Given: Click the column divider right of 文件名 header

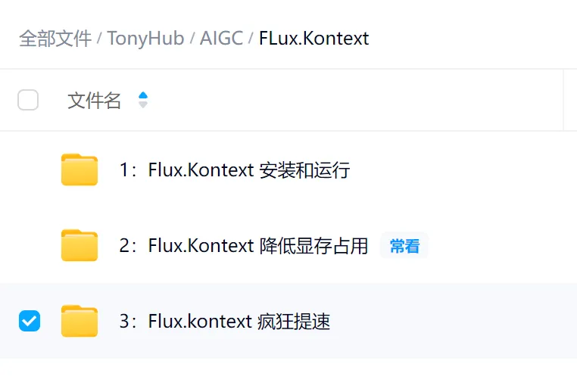Looking at the screenshot, I should point(563,100).
